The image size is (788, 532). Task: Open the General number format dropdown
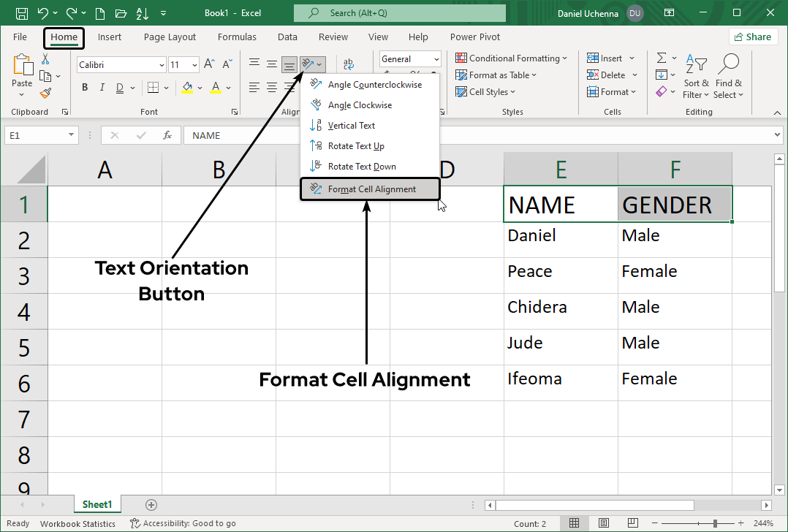pyautogui.click(x=436, y=58)
